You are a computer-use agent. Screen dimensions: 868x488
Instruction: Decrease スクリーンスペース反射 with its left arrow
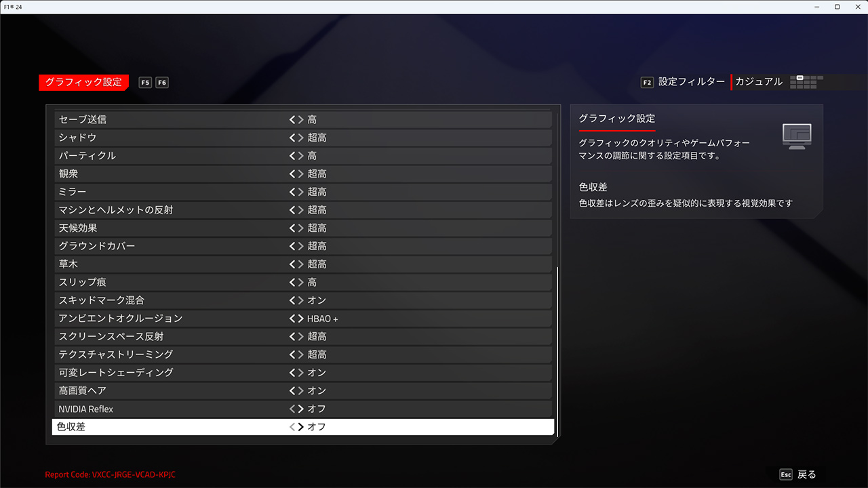292,336
